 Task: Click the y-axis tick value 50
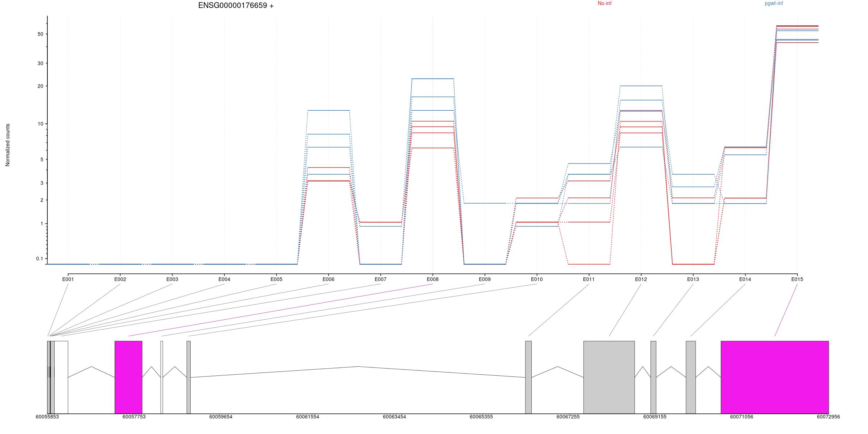pos(40,34)
